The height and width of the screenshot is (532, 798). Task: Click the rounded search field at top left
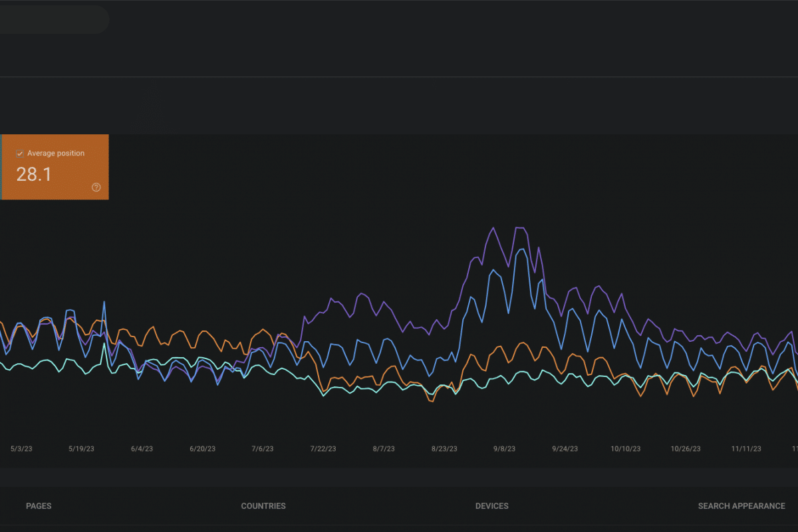[x=53, y=19]
